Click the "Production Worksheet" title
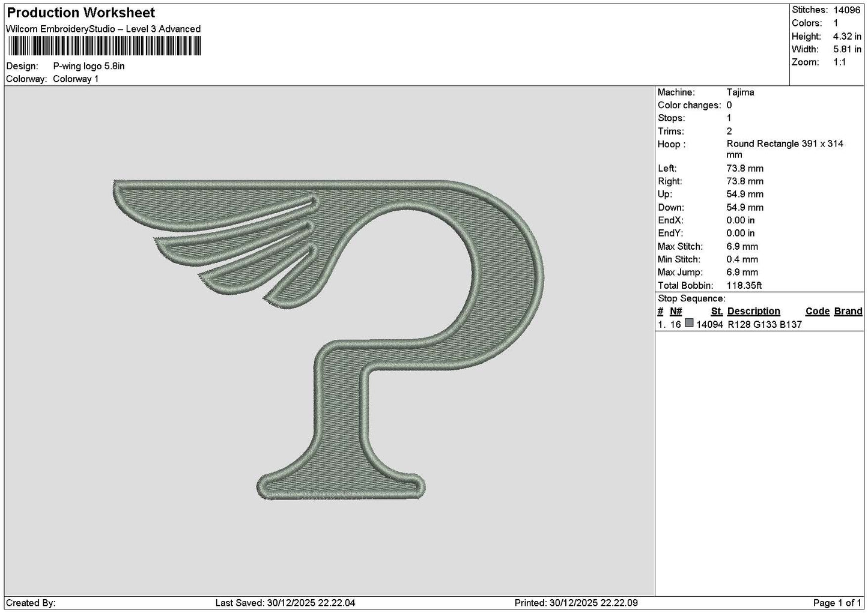The width and height of the screenshot is (868, 613). coord(81,13)
